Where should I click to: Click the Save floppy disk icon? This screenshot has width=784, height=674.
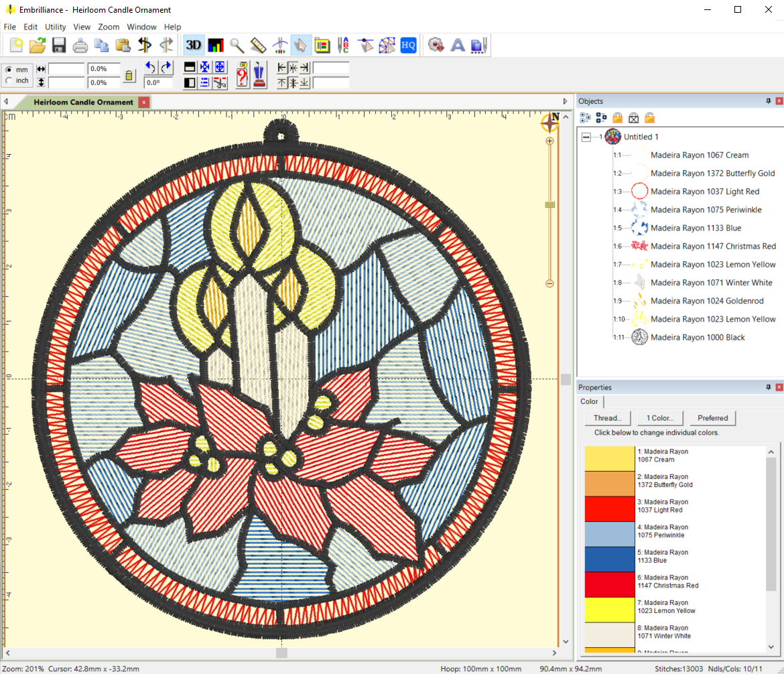coord(59,46)
